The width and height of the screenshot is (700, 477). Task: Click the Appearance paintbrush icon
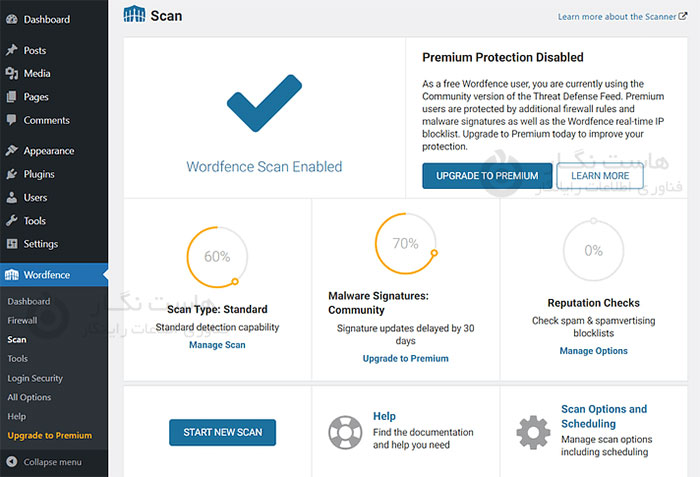(11, 151)
